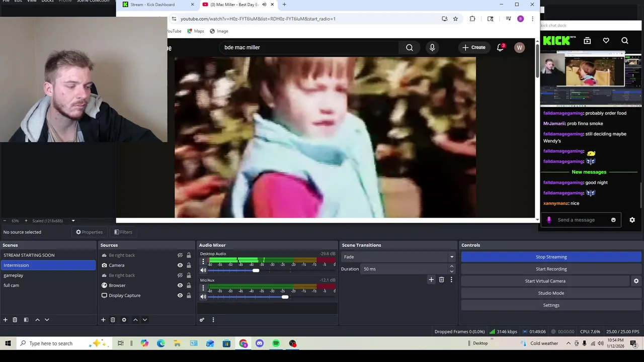Open YouTube notifications bell
This screenshot has height=362, width=644.
pos(500,47)
